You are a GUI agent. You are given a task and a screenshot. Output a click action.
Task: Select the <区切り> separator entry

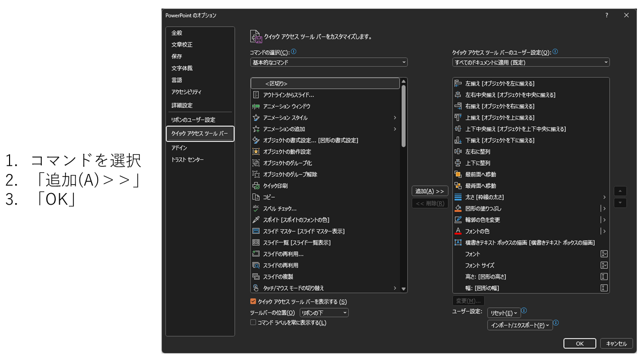(x=325, y=83)
